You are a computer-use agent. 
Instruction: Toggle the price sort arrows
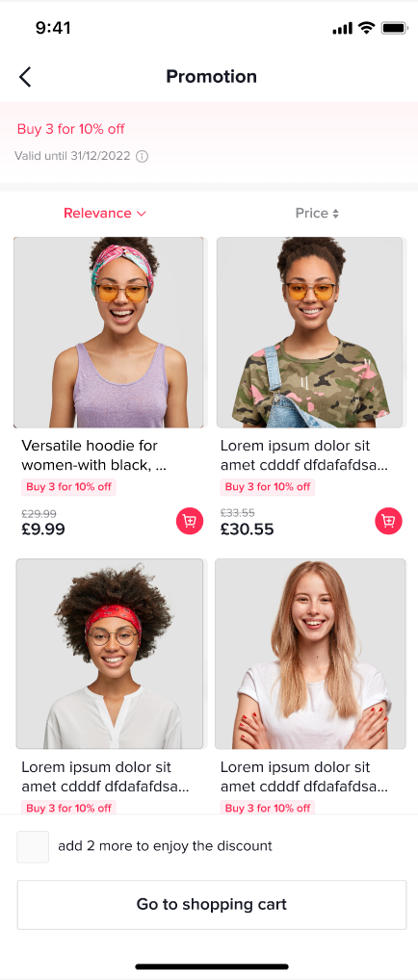[335, 214]
